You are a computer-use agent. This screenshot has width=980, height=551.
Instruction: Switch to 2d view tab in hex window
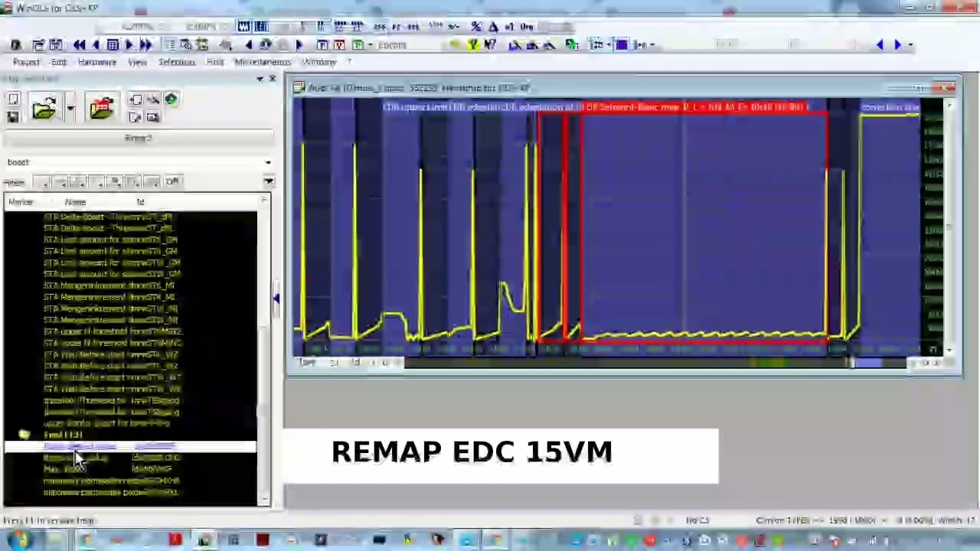coord(335,363)
